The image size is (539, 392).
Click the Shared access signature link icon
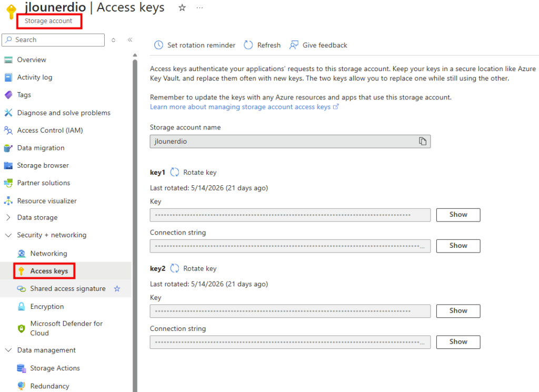coord(21,288)
